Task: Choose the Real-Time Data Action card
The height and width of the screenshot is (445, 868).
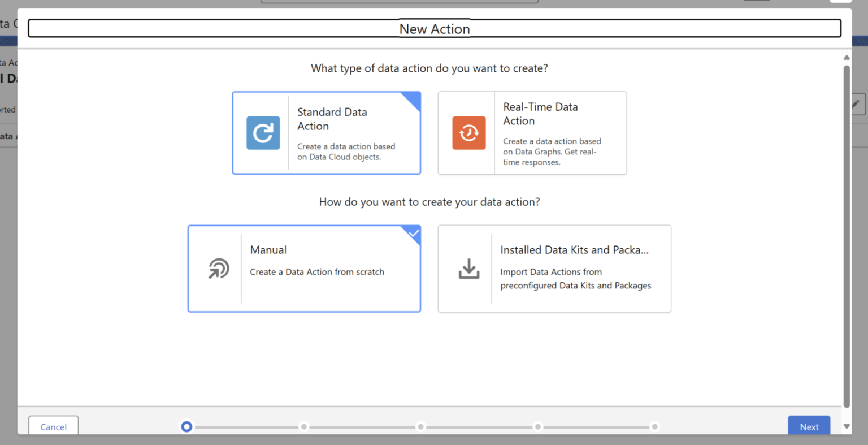Action: (x=532, y=133)
